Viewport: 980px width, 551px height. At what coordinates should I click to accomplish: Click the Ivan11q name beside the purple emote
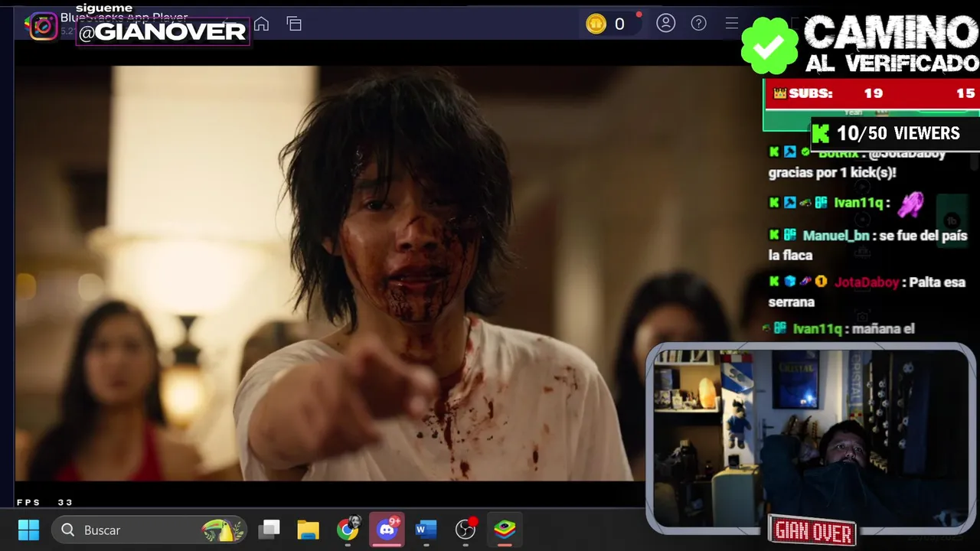pyautogui.click(x=858, y=203)
